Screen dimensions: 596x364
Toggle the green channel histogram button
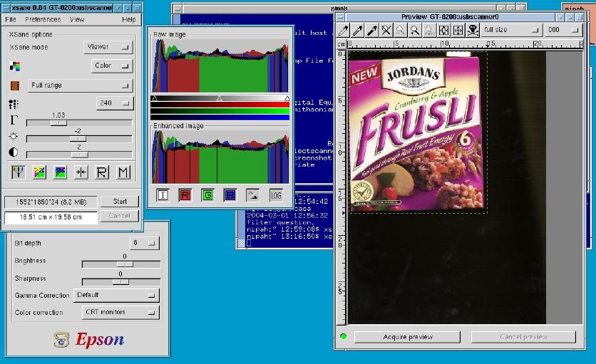click(x=207, y=194)
